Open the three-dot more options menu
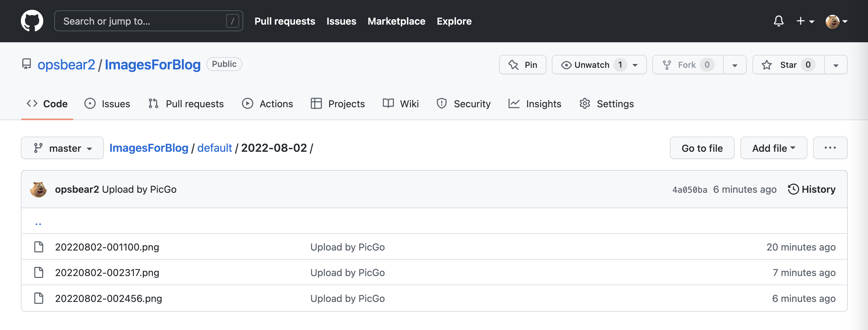The height and width of the screenshot is (330, 868). (830, 148)
